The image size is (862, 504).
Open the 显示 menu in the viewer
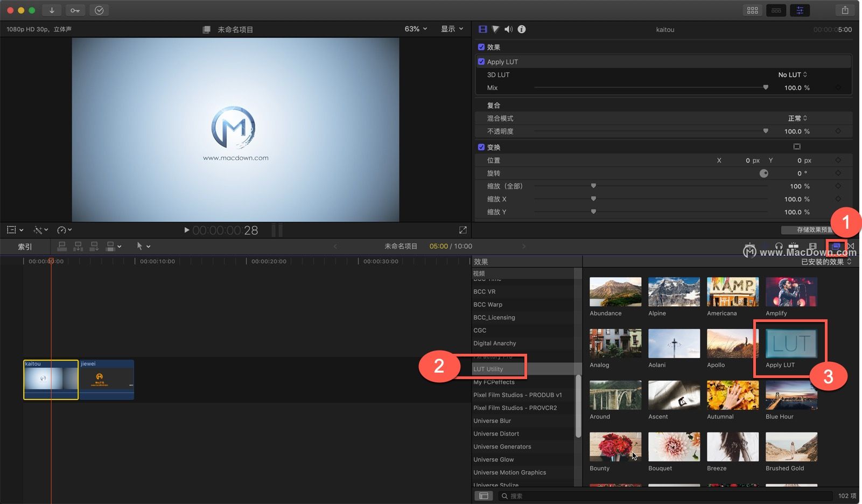pyautogui.click(x=452, y=29)
